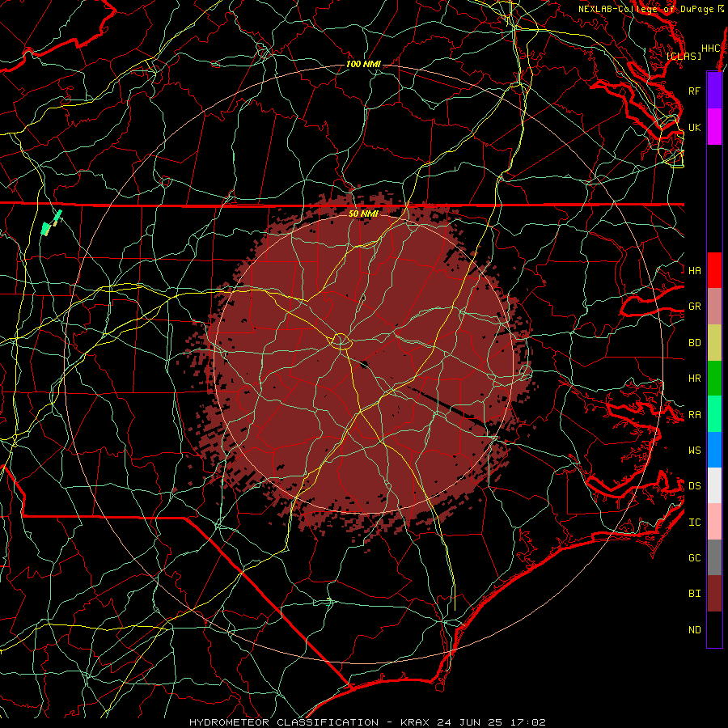Click the HA red legend swatch

(714, 270)
